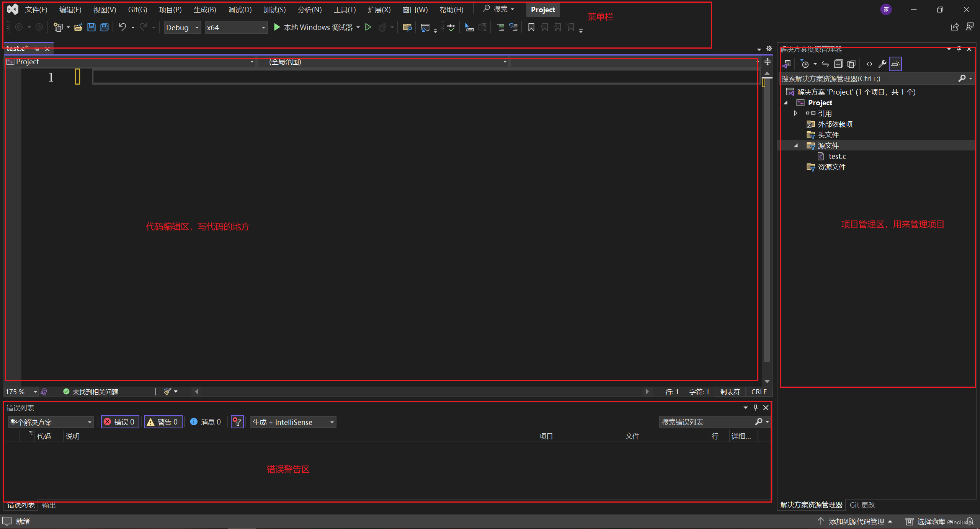Viewport: 980px width, 529px height.
Task: Toggle the 错误 0 errors filter
Action: [x=120, y=422]
